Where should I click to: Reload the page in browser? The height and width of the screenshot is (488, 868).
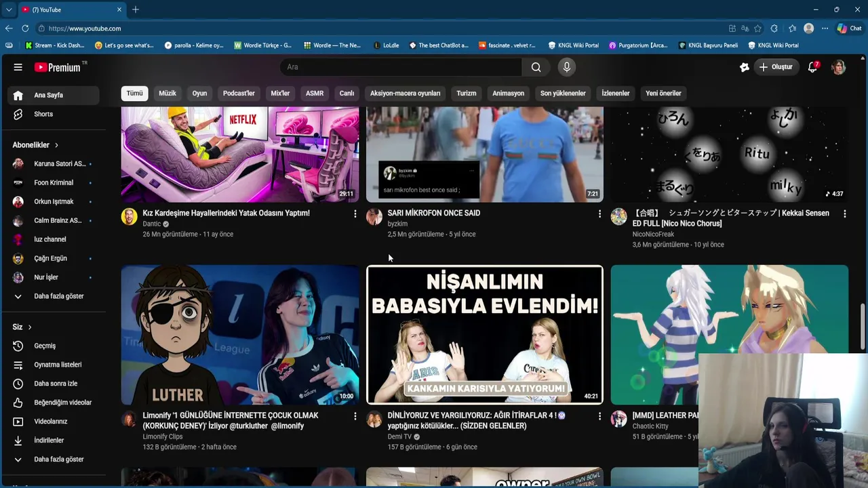coord(25,28)
